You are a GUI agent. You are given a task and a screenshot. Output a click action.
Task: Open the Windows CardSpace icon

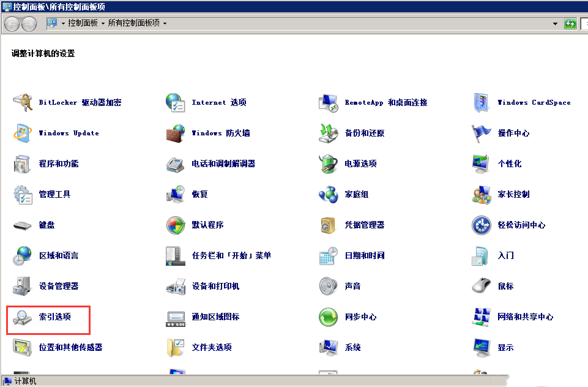click(482, 102)
